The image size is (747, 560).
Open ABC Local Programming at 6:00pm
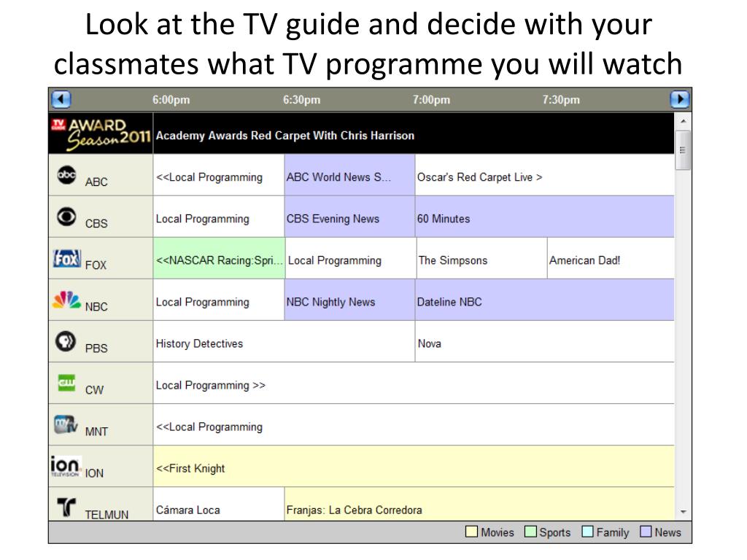(219, 175)
